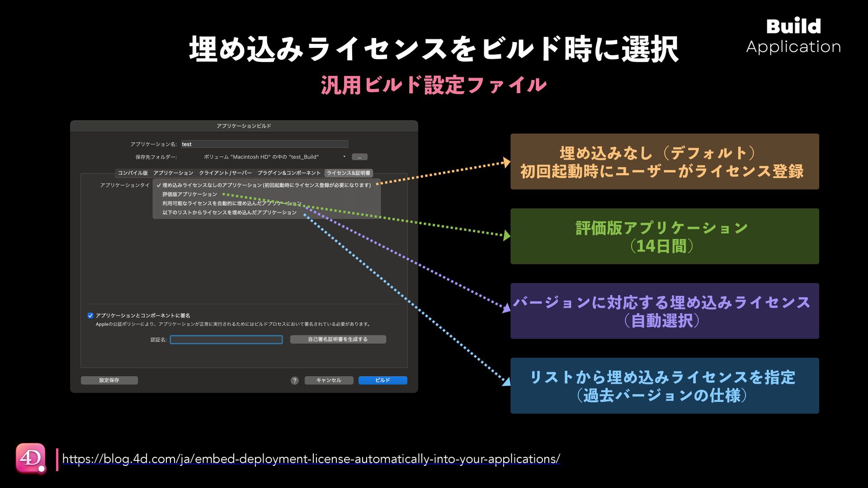Switch to the コンパイル版 tab
The image size is (868, 488).
pos(132,173)
